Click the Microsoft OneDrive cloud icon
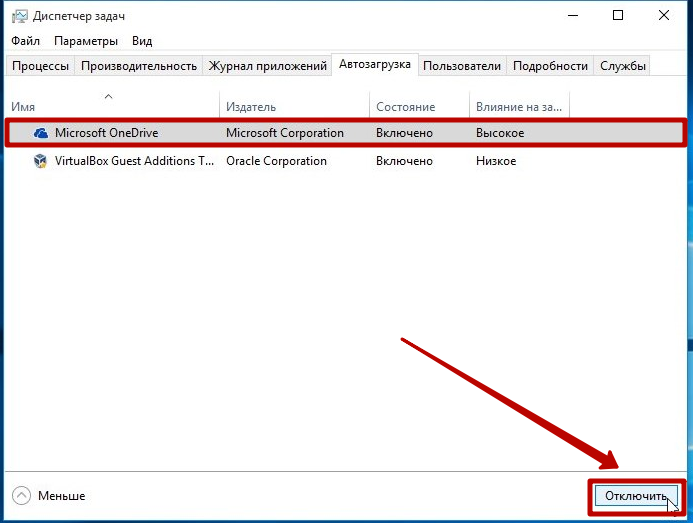The width and height of the screenshot is (693, 523). pos(40,133)
